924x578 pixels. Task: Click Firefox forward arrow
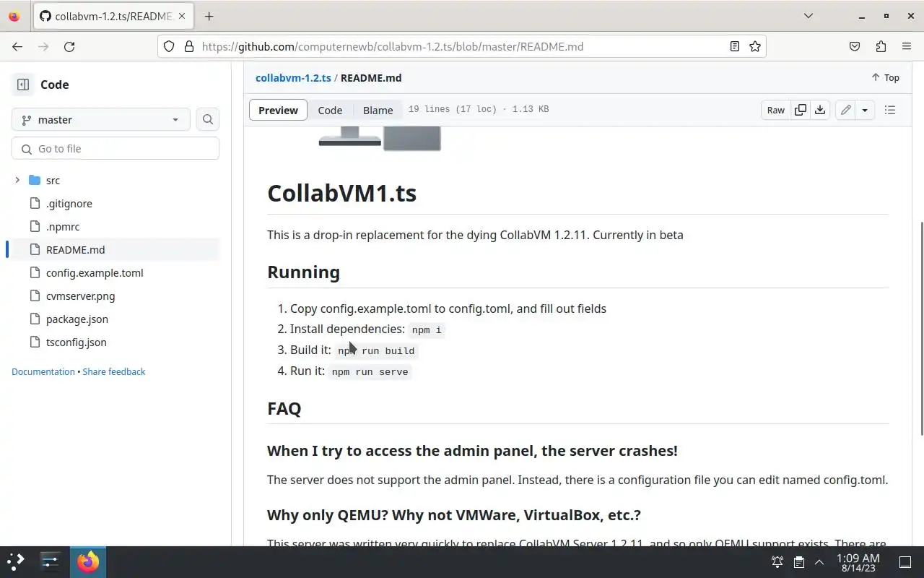pos(43,46)
